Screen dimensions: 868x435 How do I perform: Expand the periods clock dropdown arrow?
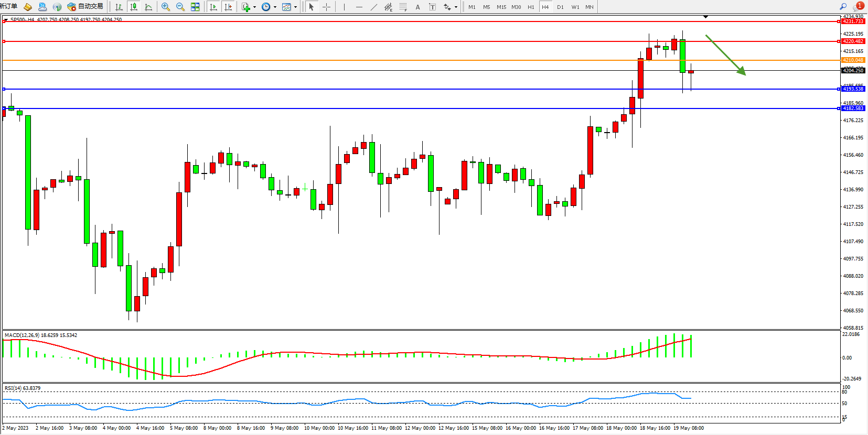coord(275,7)
